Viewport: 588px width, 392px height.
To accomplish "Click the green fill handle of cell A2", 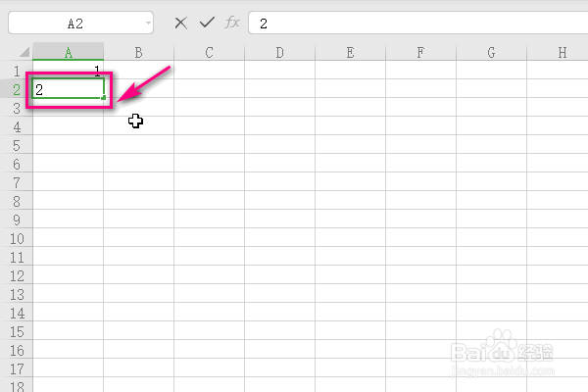I will click(104, 98).
